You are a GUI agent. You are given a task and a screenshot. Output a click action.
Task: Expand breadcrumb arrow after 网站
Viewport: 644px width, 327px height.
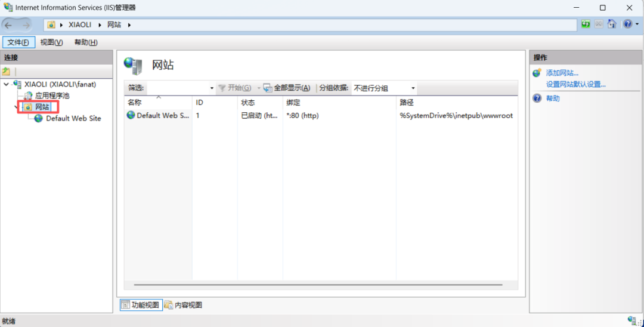[129, 25]
